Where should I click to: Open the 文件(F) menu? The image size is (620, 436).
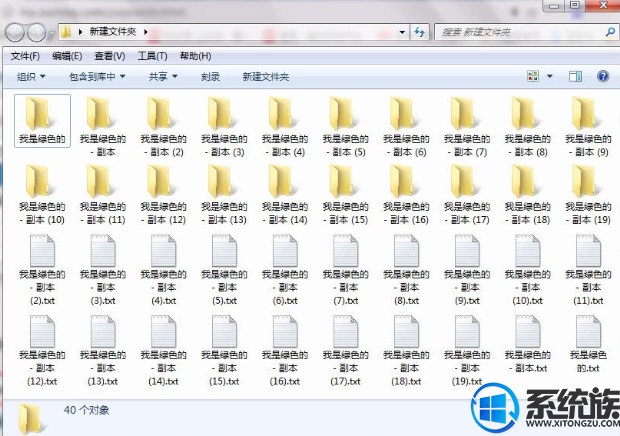tap(25, 56)
